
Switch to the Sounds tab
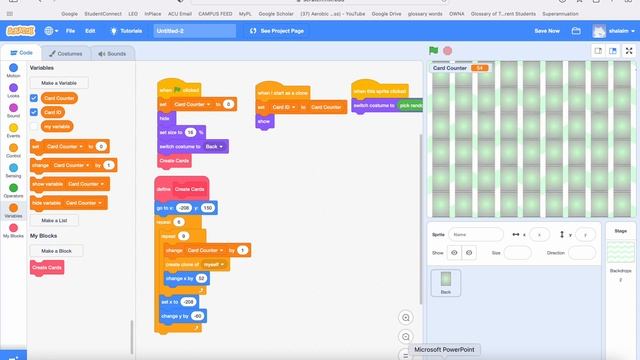tap(112, 53)
